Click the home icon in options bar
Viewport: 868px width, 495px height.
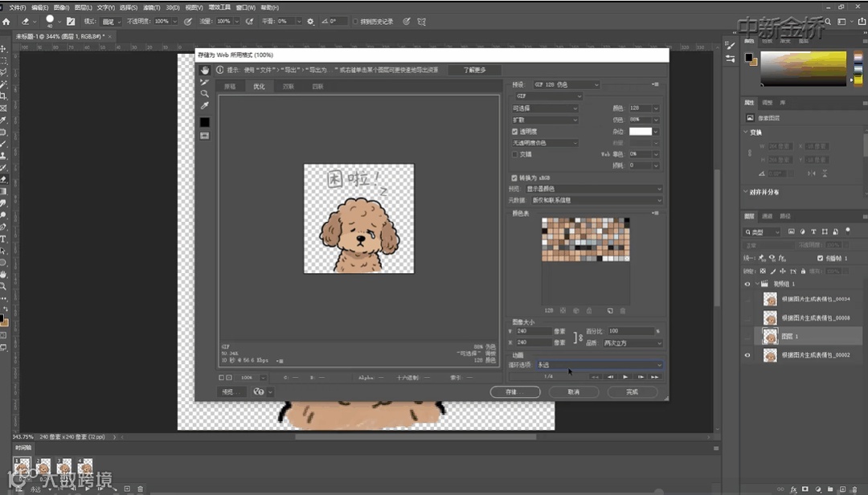click(x=6, y=22)
